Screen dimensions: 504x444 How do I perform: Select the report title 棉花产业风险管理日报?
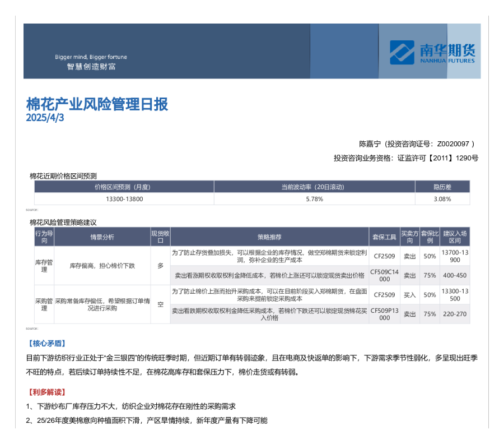tap(97, 104)
